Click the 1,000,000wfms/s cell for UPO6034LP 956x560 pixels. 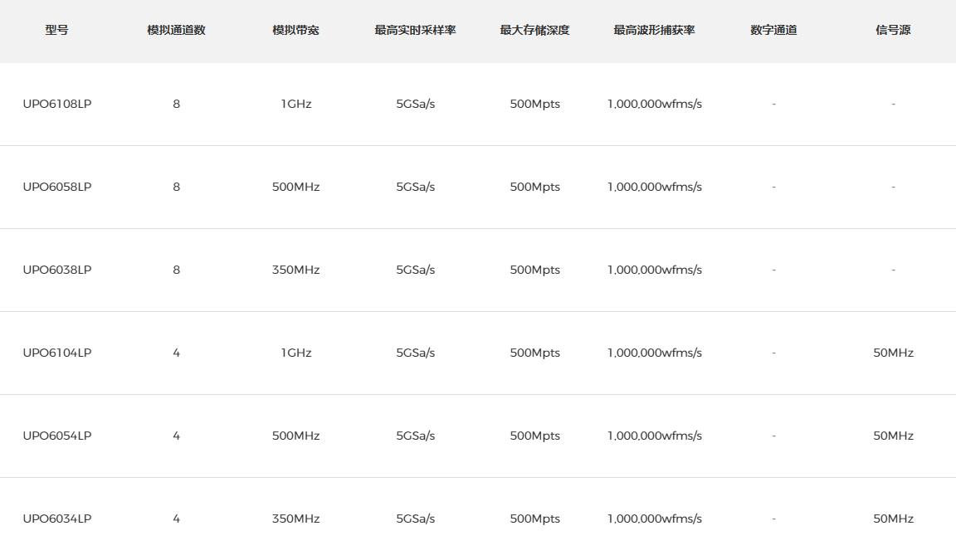[x=654, y=519]
